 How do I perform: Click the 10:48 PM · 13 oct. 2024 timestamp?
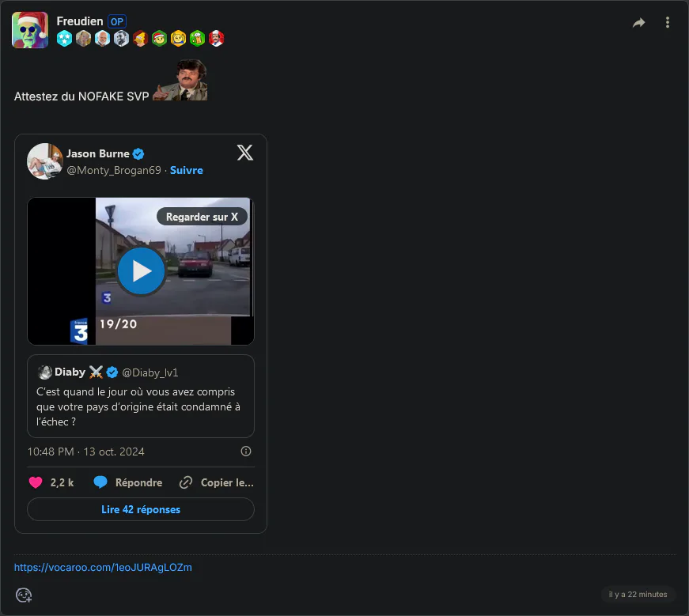point(85,452)
